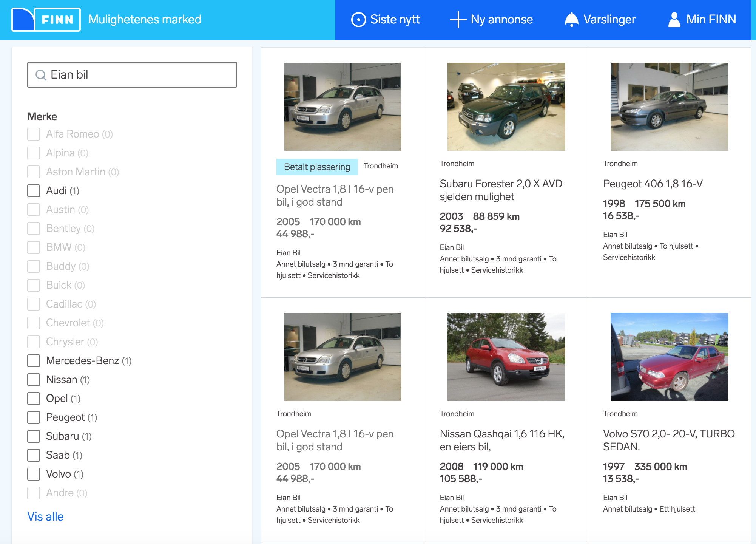Screen dimensions: 756x544
Task: Check the Opel brand checkbox
Action: click(34, 399)
